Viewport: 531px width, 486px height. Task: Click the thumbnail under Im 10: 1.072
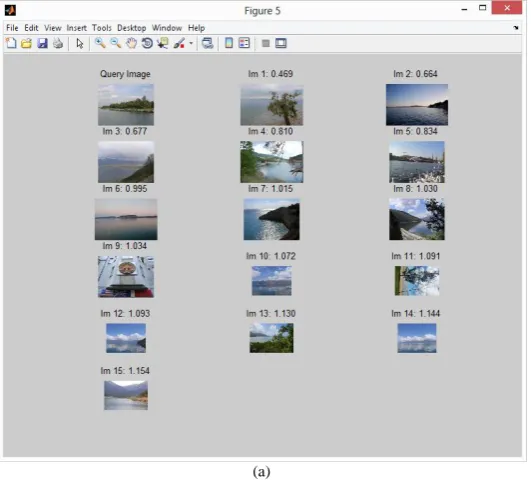click(x=272, y=281)
